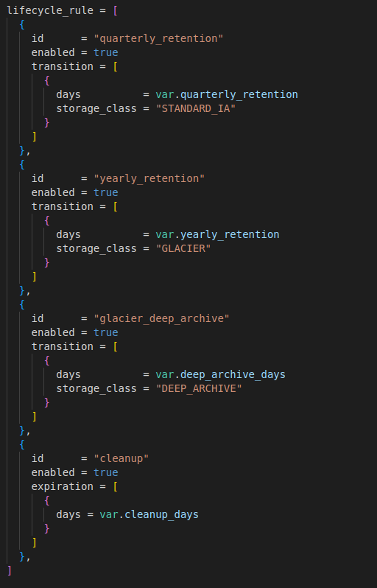Select the lifecycle_rule keyword

pyautogui.click(x=50, y=10)
